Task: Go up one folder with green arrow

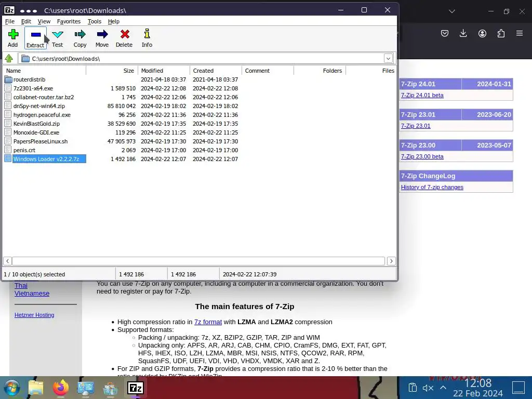Action: pos(9,58)
